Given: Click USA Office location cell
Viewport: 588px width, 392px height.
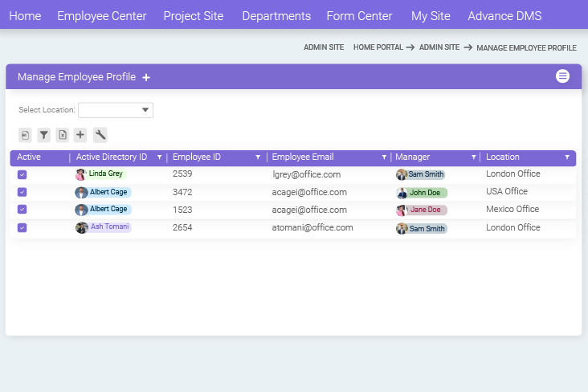Looking at the screenshot, I should coord(507,191).
